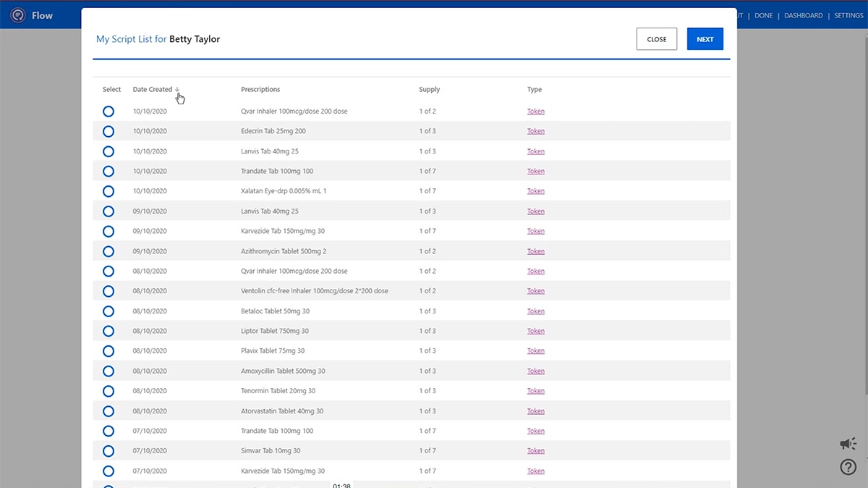Go to the DONE menu item
868x488 pixels.
pos(763,16)
